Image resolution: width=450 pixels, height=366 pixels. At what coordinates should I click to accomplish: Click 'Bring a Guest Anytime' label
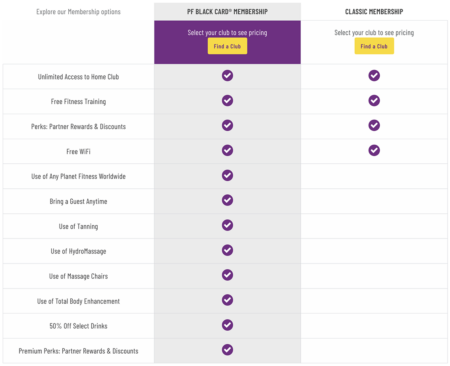point(78,201)
